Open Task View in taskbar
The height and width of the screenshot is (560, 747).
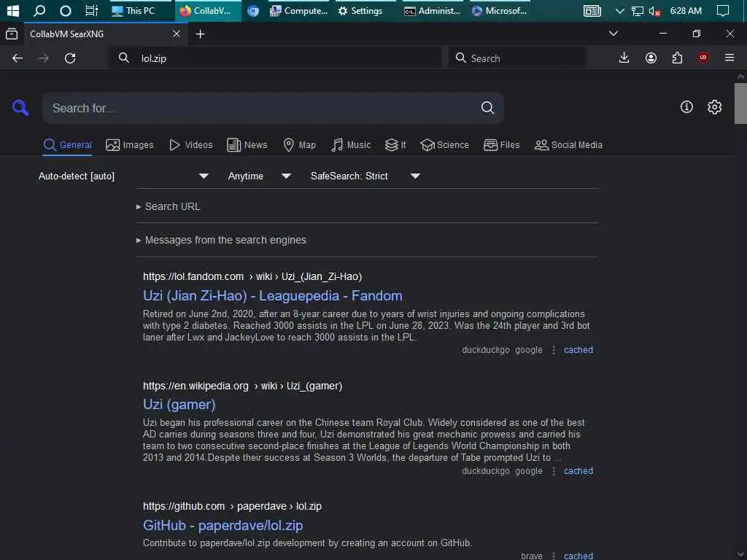91,10
